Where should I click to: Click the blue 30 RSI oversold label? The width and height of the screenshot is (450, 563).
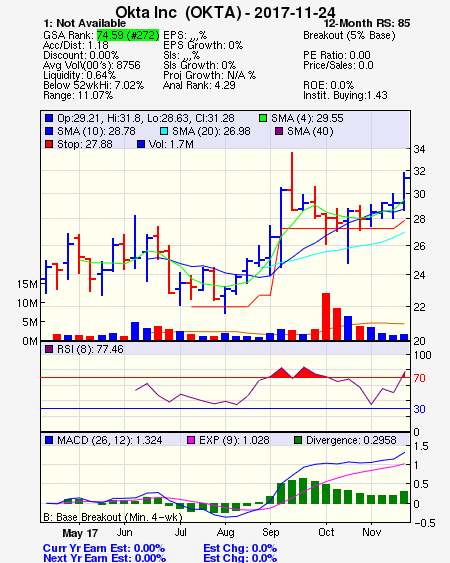click(419, 409)
